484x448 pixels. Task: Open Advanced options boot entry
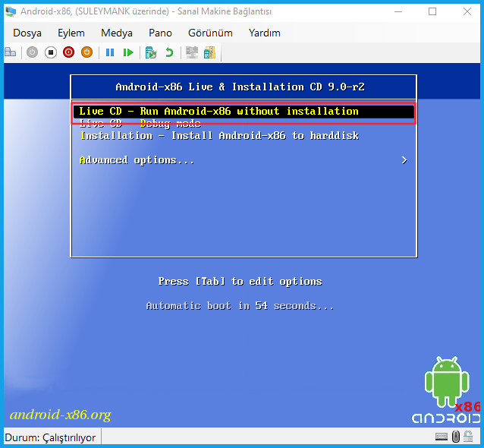(x=137, y=160)
